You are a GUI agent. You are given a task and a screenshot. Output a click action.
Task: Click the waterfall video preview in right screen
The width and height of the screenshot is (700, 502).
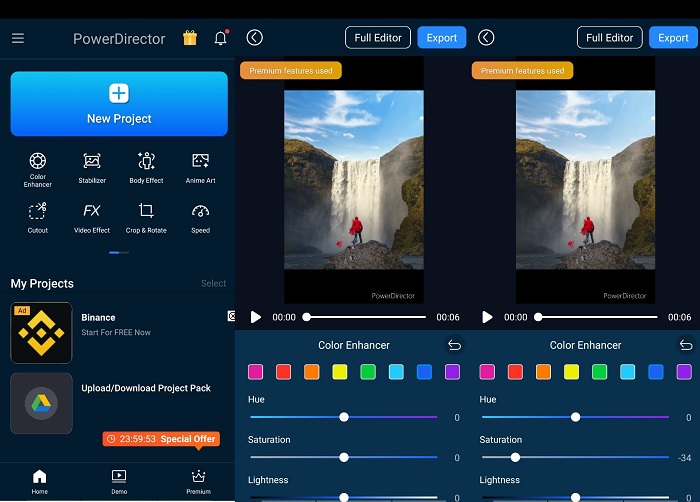click(x=586, y=180)
